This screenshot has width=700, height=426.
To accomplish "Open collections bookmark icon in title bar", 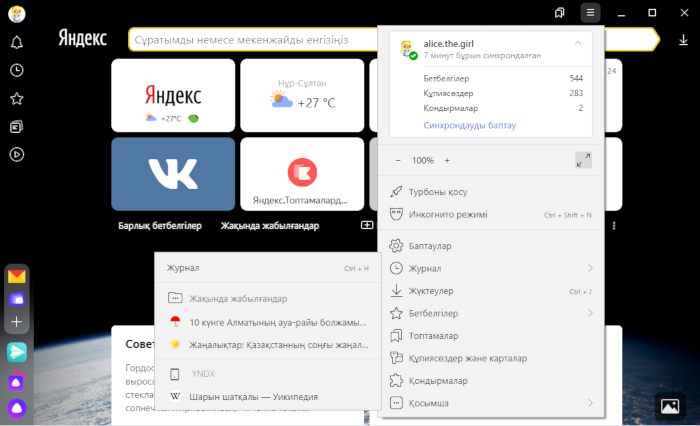I will [x=559, y=13].
